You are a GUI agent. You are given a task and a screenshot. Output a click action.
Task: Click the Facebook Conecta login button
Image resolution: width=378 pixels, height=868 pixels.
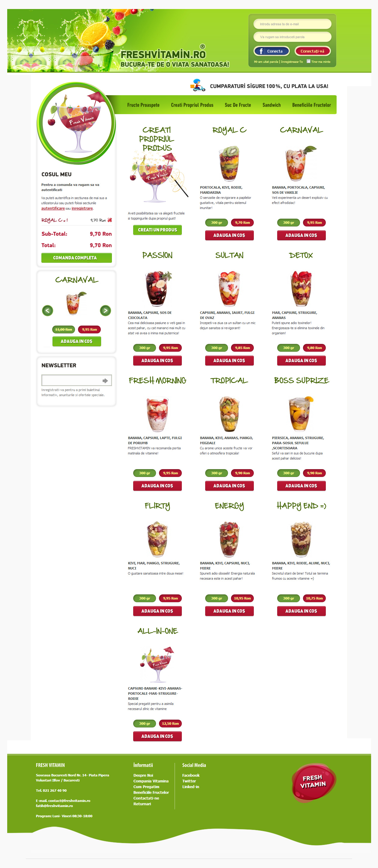click(x=271, y=51)
